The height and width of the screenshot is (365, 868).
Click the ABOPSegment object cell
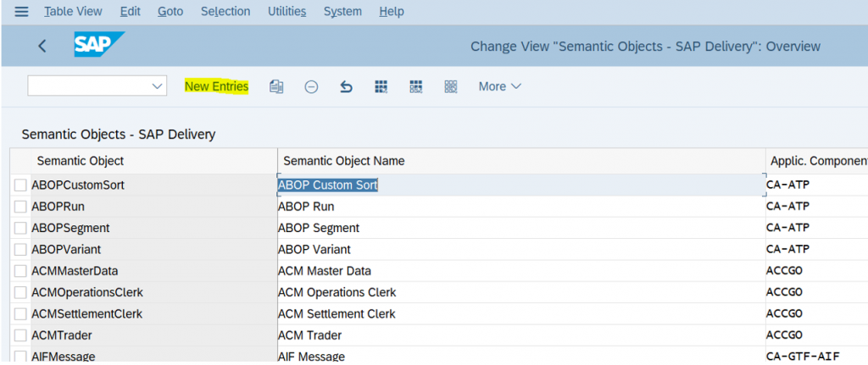[153, 229]
